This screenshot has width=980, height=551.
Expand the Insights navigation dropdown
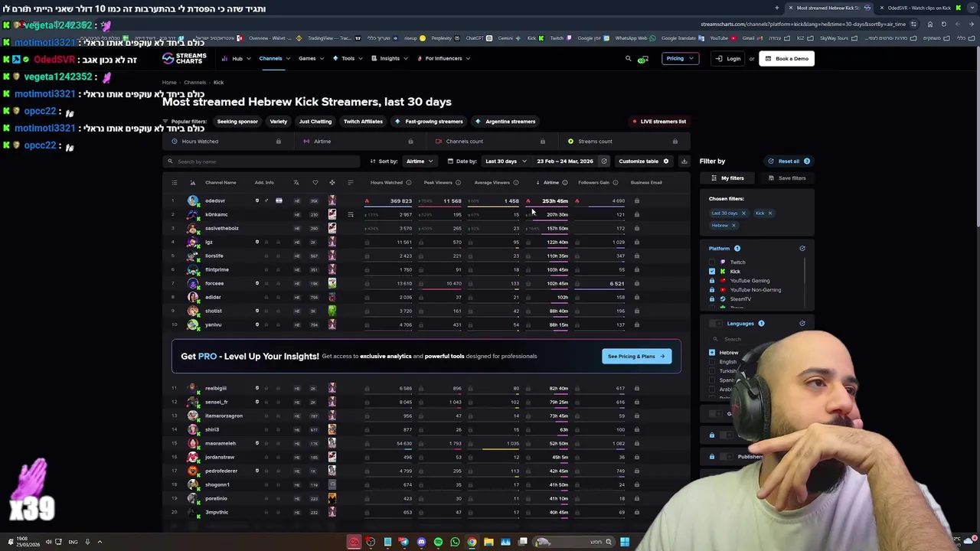(390, 58)
